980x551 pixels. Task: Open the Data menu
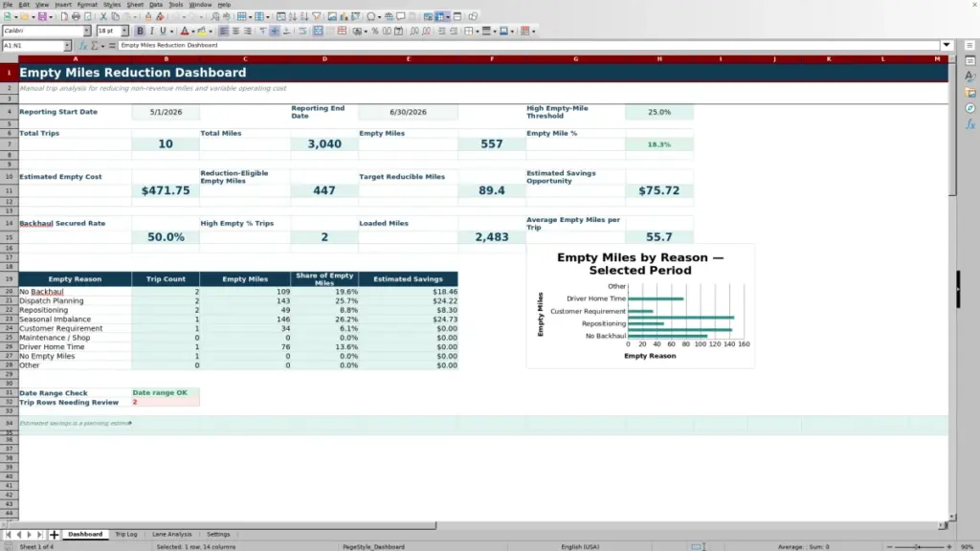tap(156, 5)
